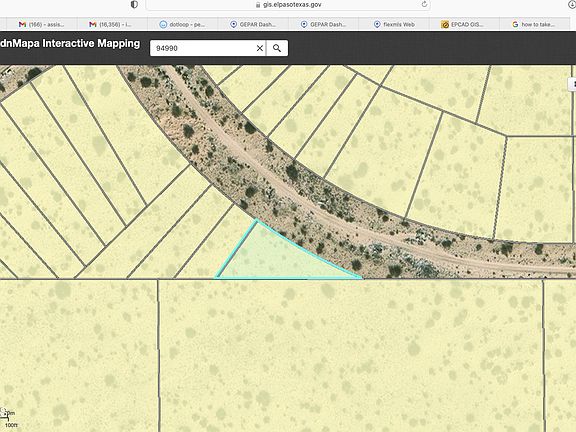Open the dotloop tab

click(x=183, y=24)
